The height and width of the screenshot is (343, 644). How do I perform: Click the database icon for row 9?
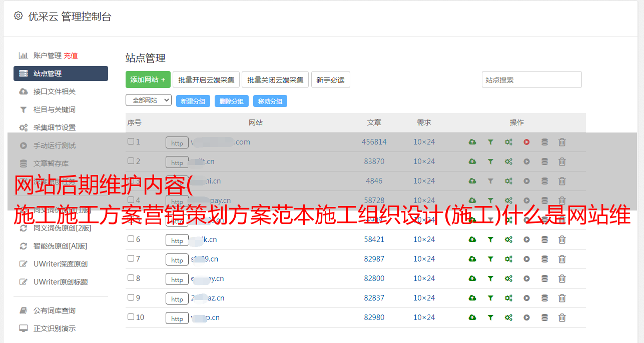coord(544,298)
